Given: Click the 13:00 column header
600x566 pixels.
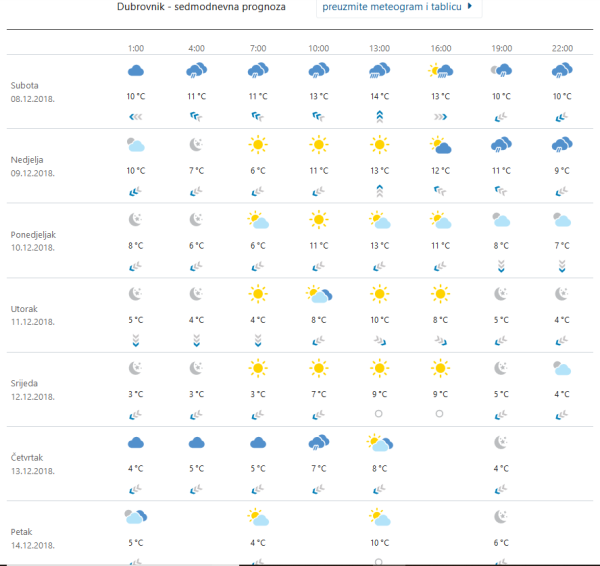Looking at the screenshot, I should point(379,47).
